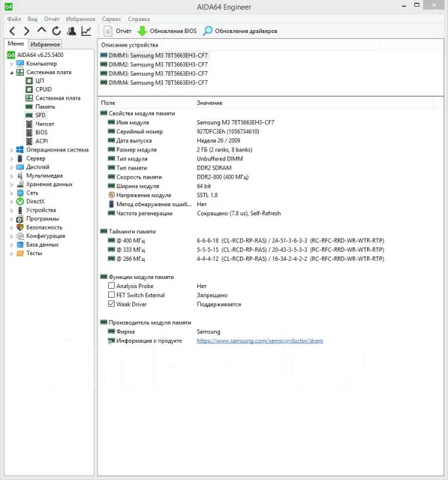Screen dimensions: 448x480
Task: Click the Отчёт report toolbar button
Action: click(x=118, y=31)
